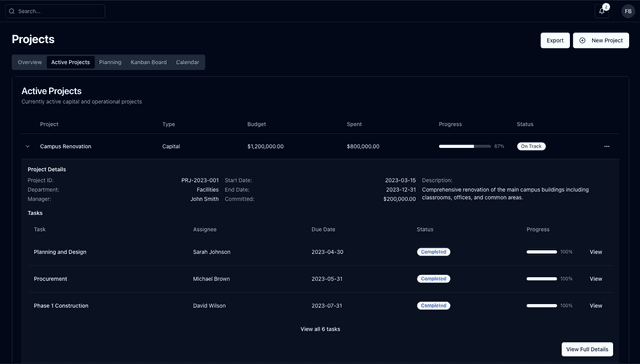
Task: Click Completed badge for Phase 1 Construction
Action: click(433, 306)
